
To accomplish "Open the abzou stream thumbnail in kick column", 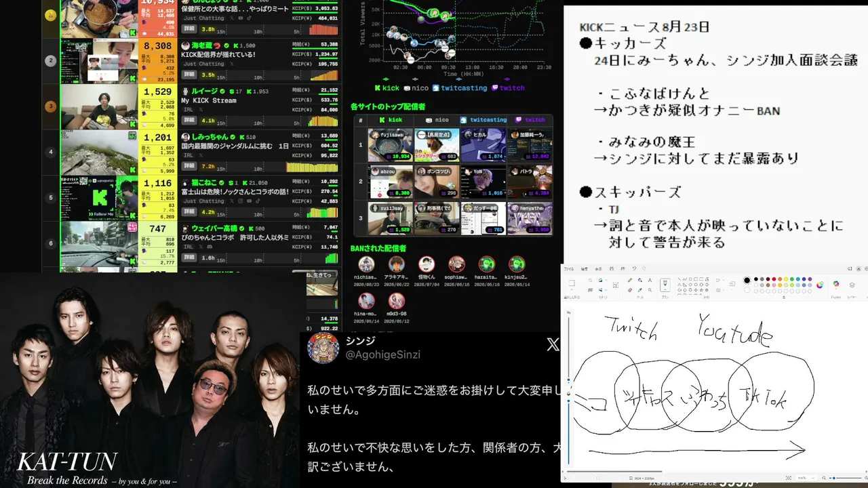I will [391, 182].
